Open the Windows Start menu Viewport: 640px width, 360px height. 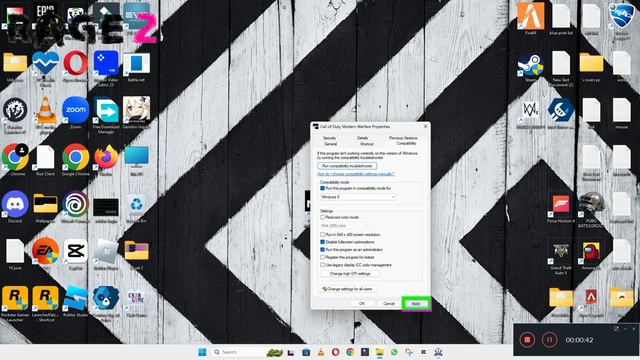202,352
